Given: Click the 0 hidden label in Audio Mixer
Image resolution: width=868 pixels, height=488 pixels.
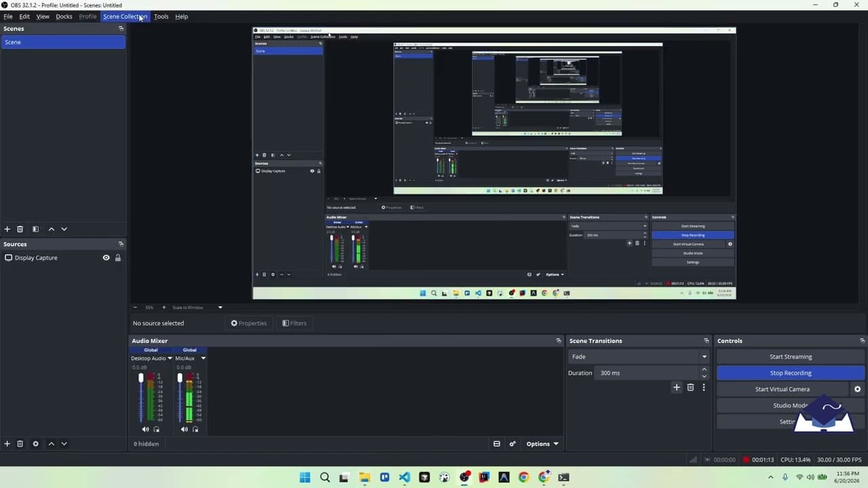Looking at the screenshot, I should tap(146, 444).
